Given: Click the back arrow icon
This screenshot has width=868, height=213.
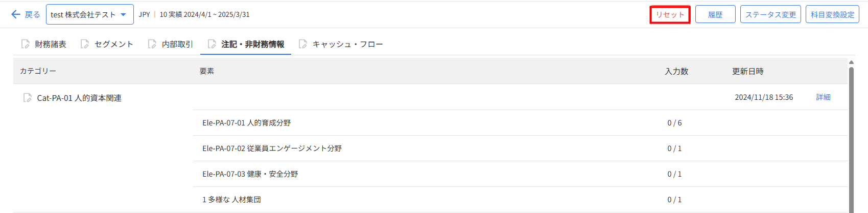Looking at the screenshot, I should 16,14.
